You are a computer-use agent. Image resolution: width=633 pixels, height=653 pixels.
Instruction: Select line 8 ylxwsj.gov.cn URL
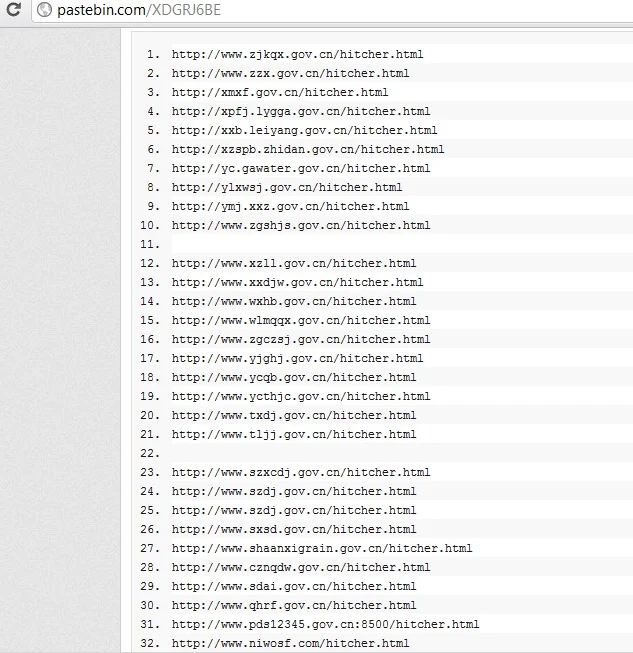click(287, 187)
